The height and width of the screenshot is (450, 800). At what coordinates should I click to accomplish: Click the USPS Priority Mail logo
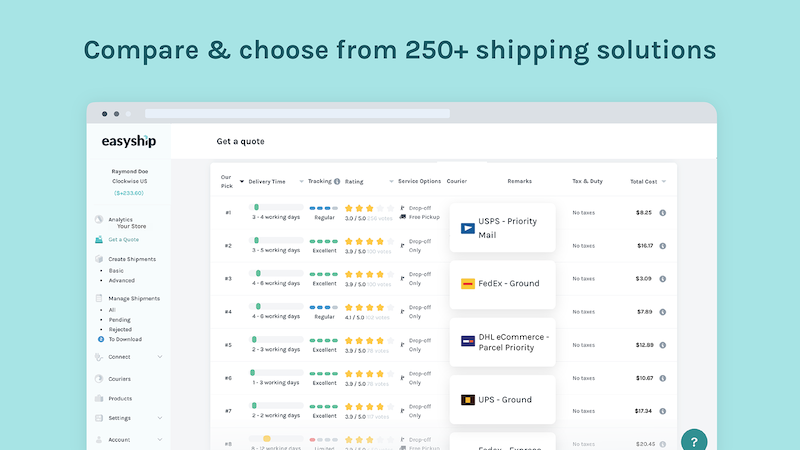click(x=467, y=228)
